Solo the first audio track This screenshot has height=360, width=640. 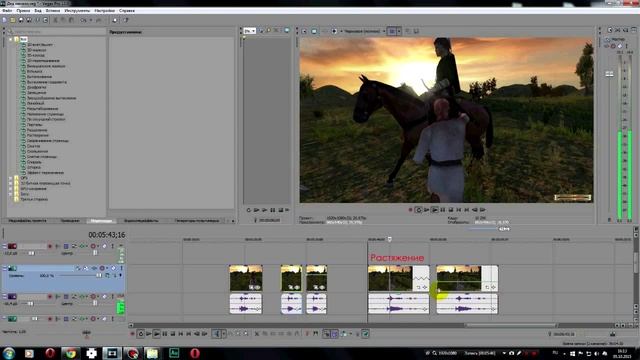pyautogui.click(x=113, y=246)
